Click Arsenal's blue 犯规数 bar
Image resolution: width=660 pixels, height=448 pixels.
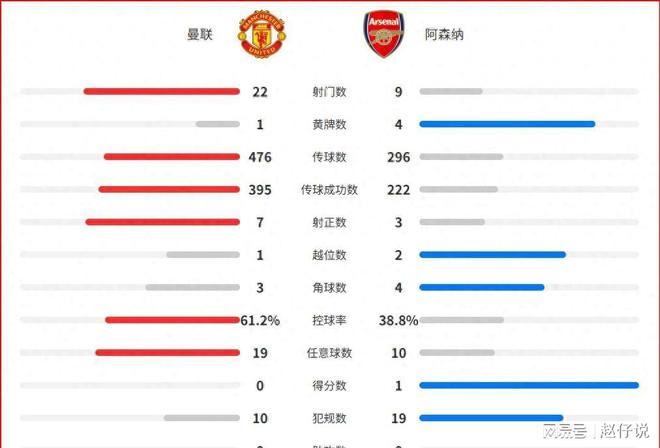click(x=491, y=418)
